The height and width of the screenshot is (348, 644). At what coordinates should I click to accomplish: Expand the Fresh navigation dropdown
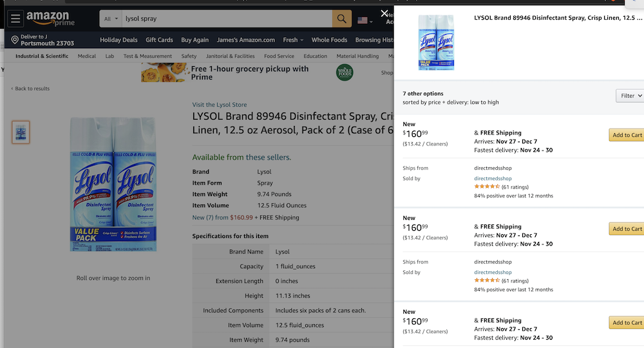(x=293, y=40)
